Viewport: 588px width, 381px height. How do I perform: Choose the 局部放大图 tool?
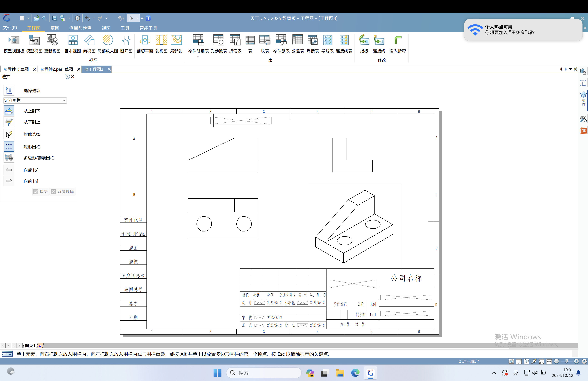pyautogui.click(x=108, y=44)
